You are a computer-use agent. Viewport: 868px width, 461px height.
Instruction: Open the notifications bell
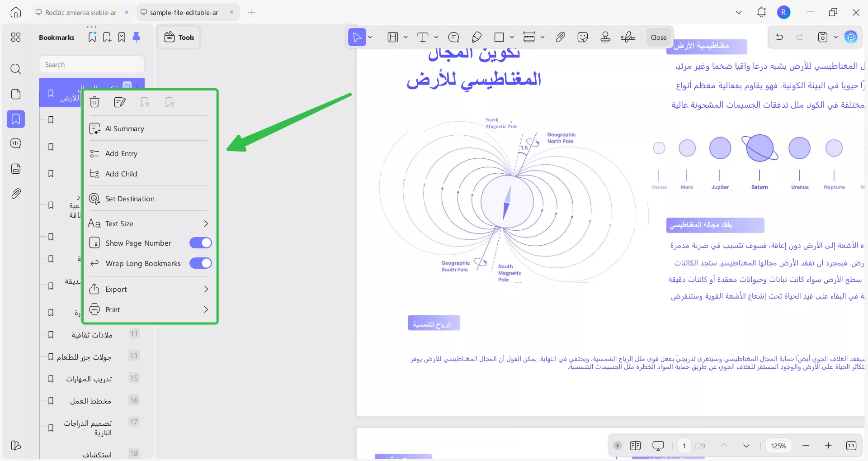(x=761, y=12)
